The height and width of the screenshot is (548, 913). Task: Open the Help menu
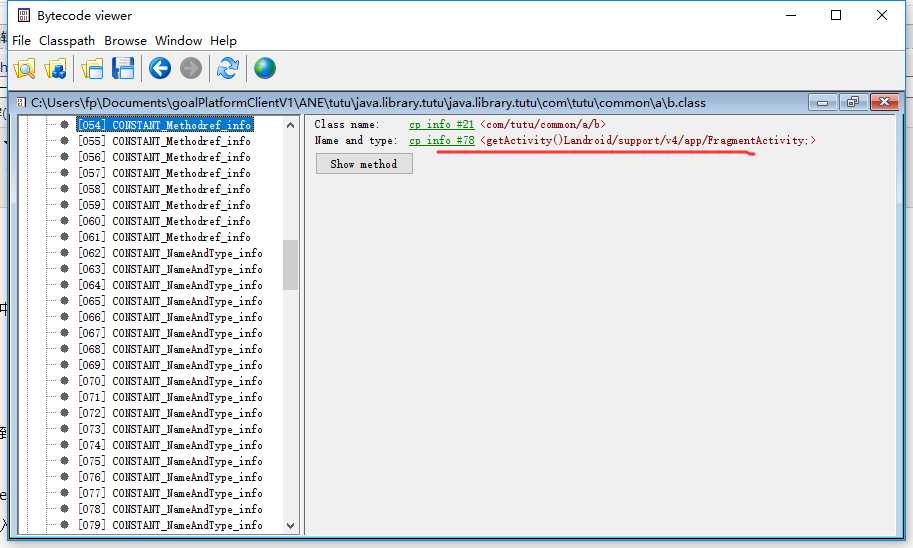tap(224, 41)
